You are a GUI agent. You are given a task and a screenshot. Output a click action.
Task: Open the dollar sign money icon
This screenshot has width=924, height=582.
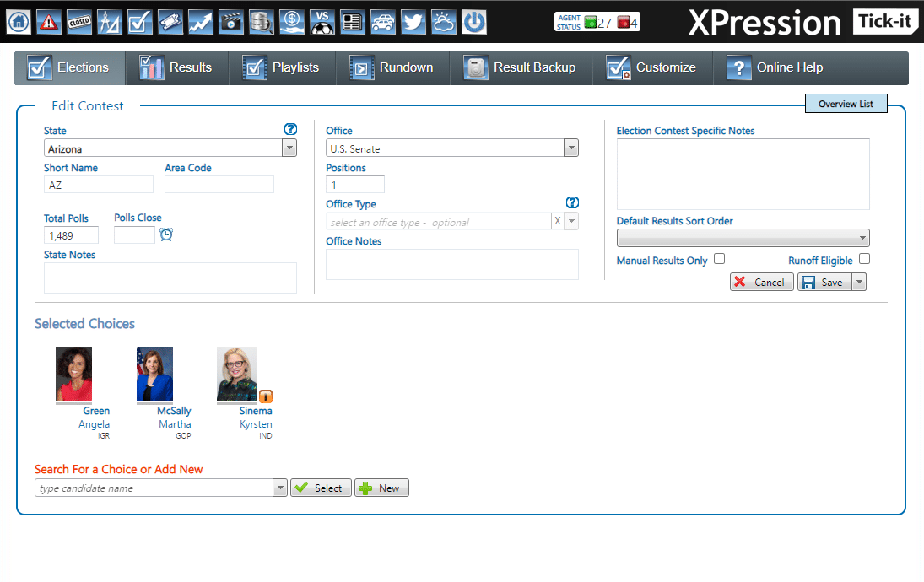292,23
